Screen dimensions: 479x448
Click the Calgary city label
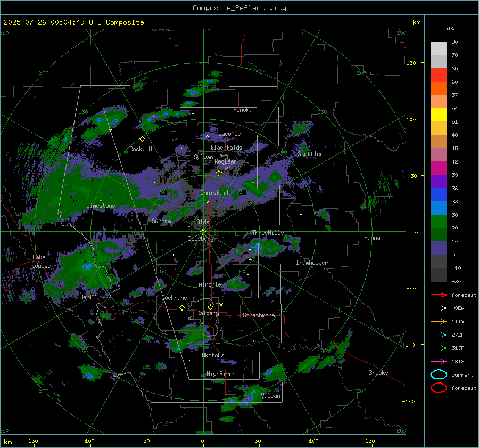click(208, 313)
